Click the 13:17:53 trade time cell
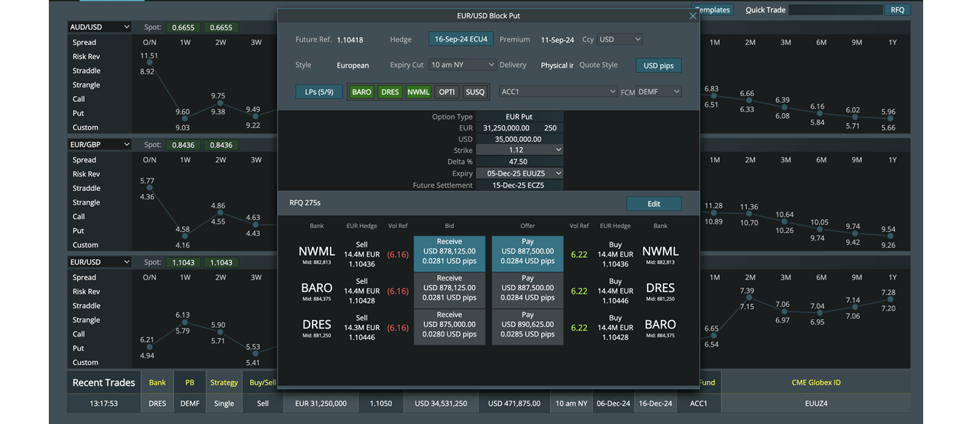The width and height of the screenshot is (980, 424). [x=104, y=403]
